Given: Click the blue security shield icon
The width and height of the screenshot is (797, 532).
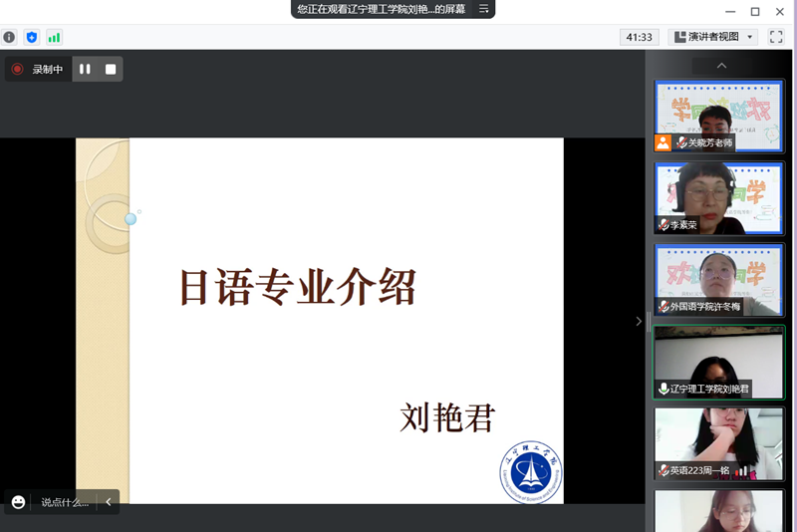Looking at the screenshot, I should pos(32,37).
